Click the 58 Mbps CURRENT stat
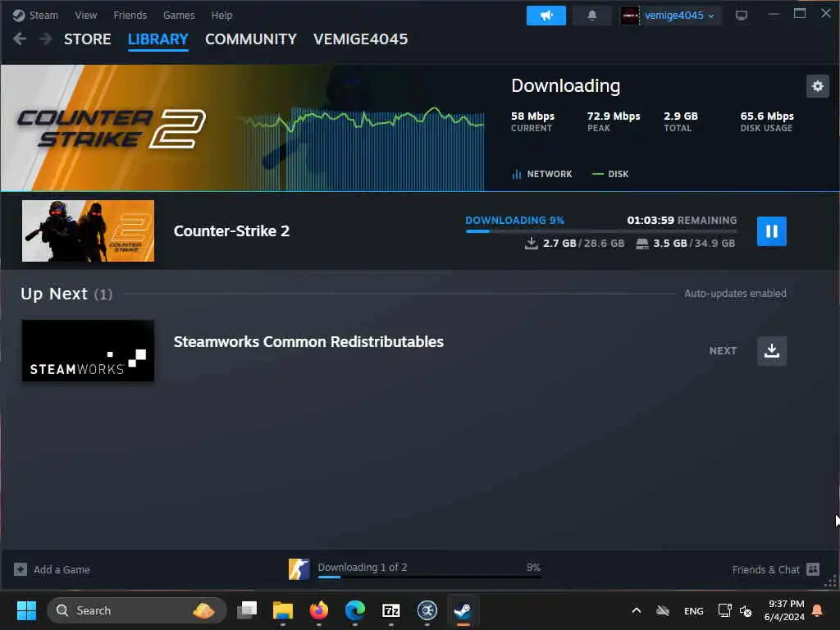This screenshot has width=840, height=630. [532, 121]
